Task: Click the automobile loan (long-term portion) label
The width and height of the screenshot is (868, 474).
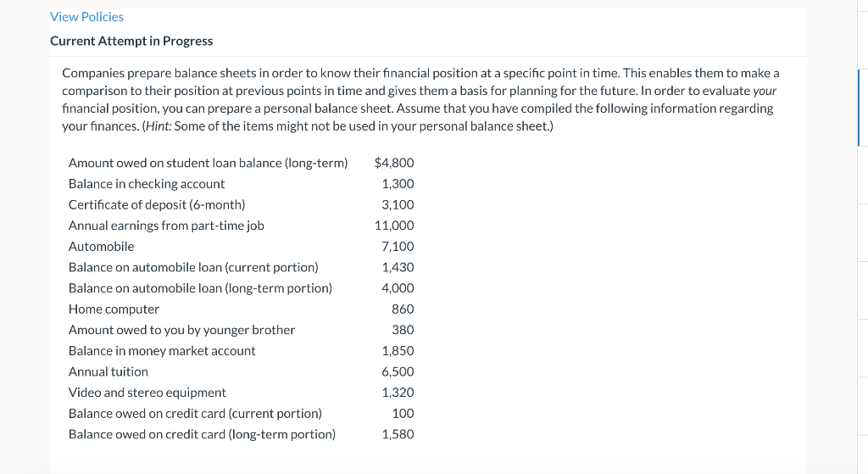Action: pos(200,288)
